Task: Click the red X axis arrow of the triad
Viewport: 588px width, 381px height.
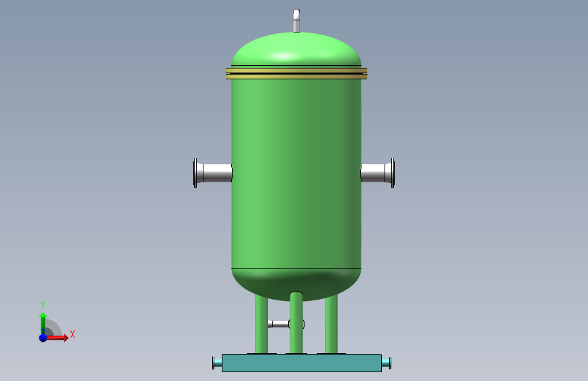Action: point(57,338)
